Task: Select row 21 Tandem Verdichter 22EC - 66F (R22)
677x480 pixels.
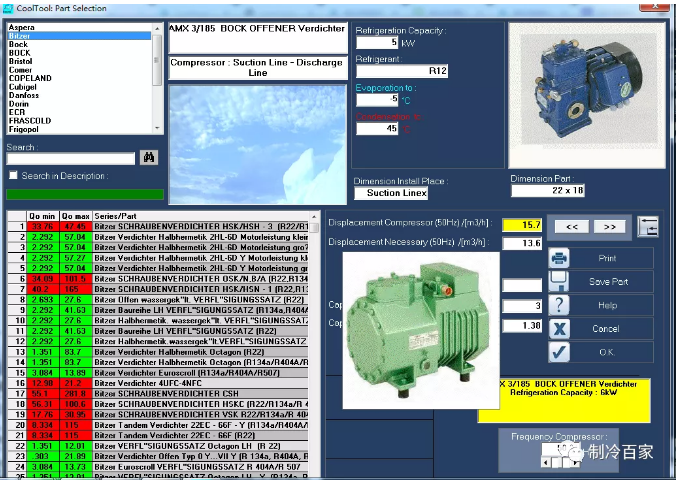Action: click(158, 436)
